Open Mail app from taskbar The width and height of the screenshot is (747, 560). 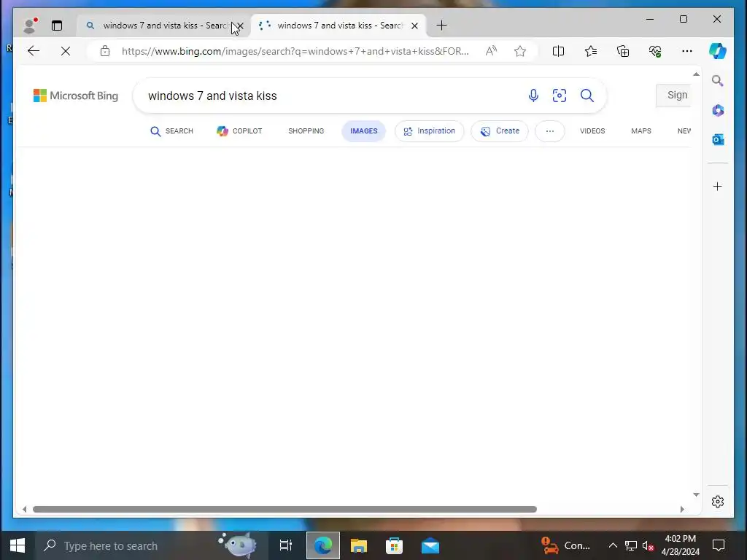click(x=430, y=545)
